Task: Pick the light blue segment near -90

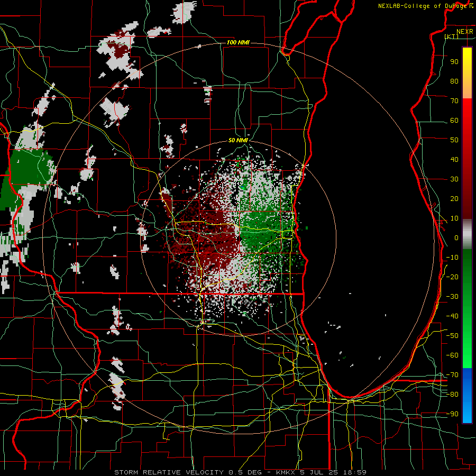Action: [467, 413]
